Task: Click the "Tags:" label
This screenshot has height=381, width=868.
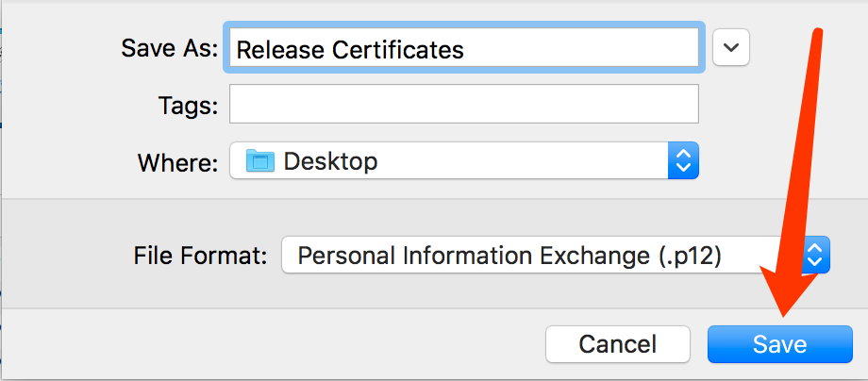Action: click(188, 104)
